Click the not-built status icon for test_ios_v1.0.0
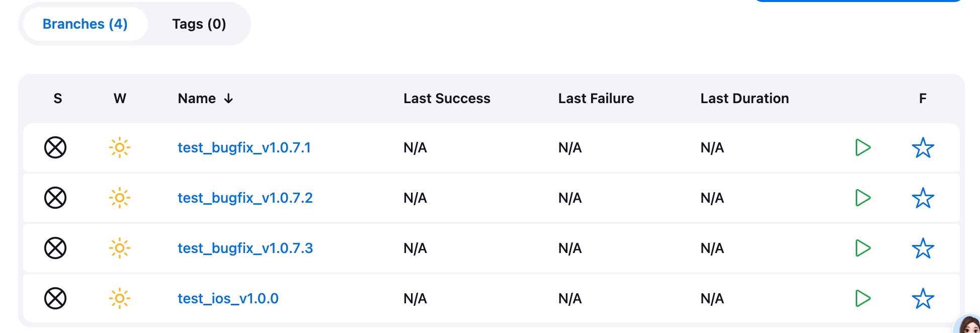This screenshot has height=333, width=980. [55, 298]
